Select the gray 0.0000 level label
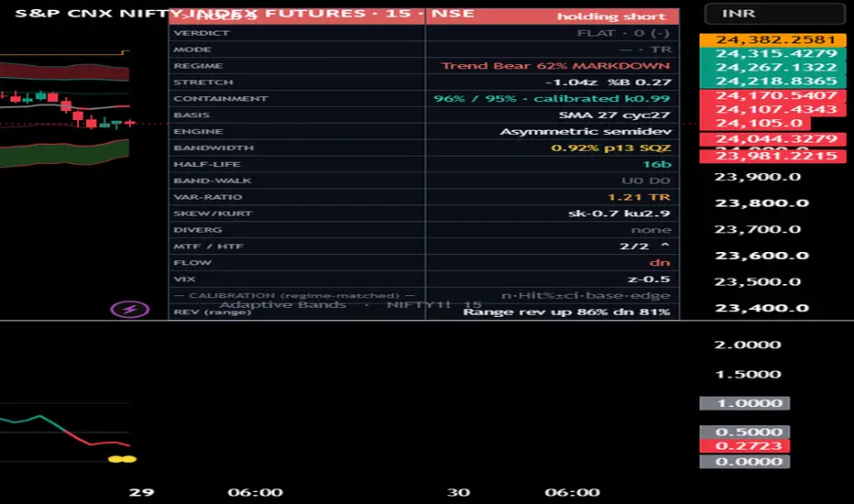The image size is (854, 504). point(745,462)
